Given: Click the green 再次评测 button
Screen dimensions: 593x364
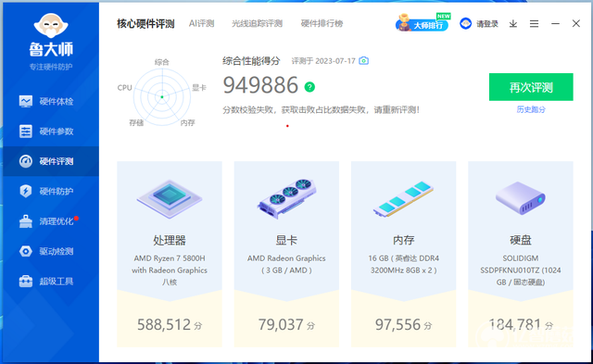Looking at the screenshot, I should [x=531, y=87].
